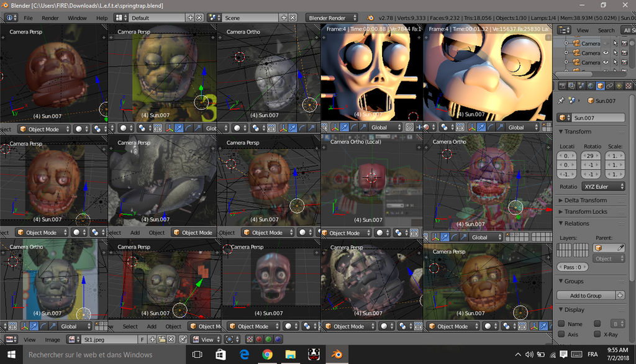Click the open image folder icon
Screen dimensions: 636x364
click(162, 339)
